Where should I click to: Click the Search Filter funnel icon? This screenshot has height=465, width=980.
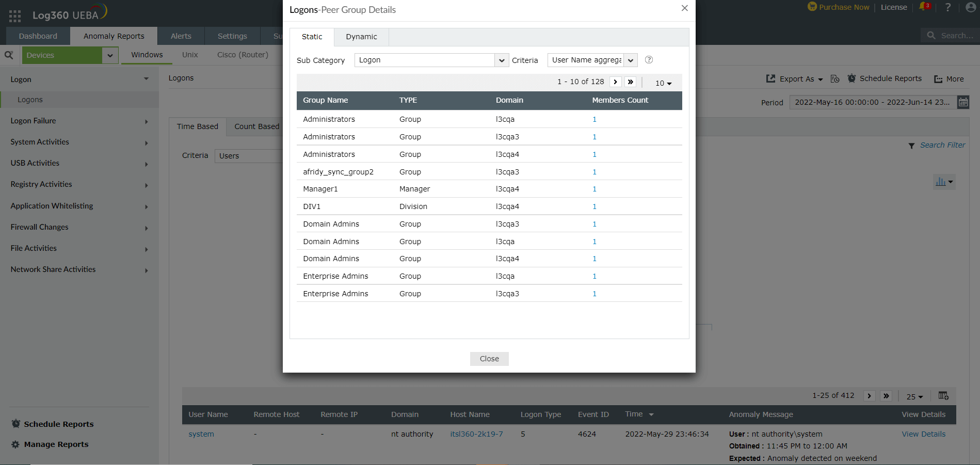[x=912, y=146]
